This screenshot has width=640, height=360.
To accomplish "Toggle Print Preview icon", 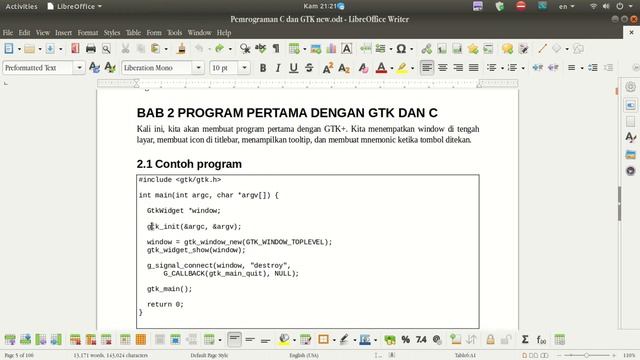I will 107,49.
